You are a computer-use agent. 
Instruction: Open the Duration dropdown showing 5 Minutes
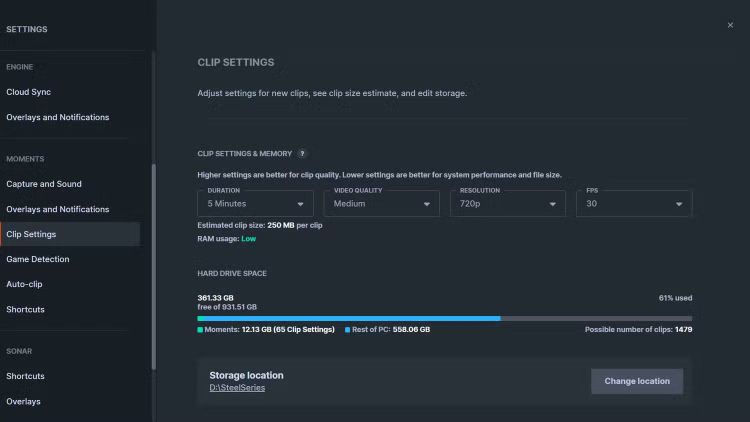[x=255, y=203]
